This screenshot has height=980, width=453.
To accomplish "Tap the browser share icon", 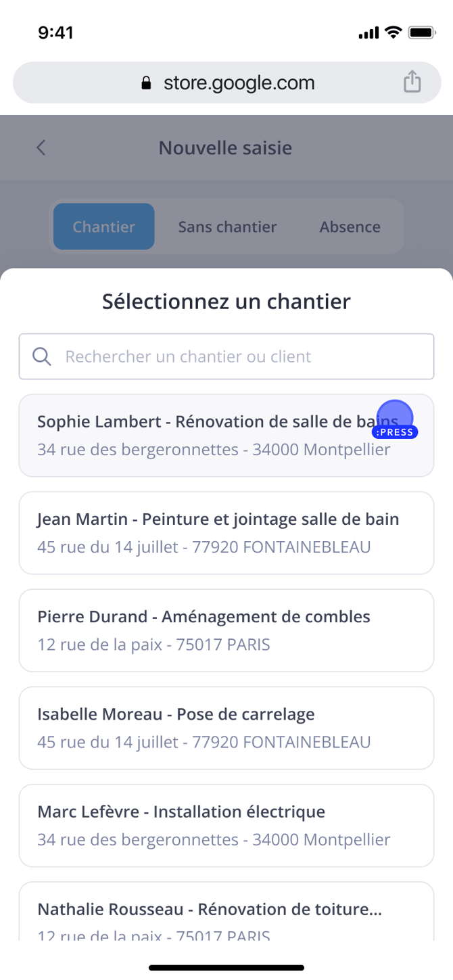I will tap(412, 83).
